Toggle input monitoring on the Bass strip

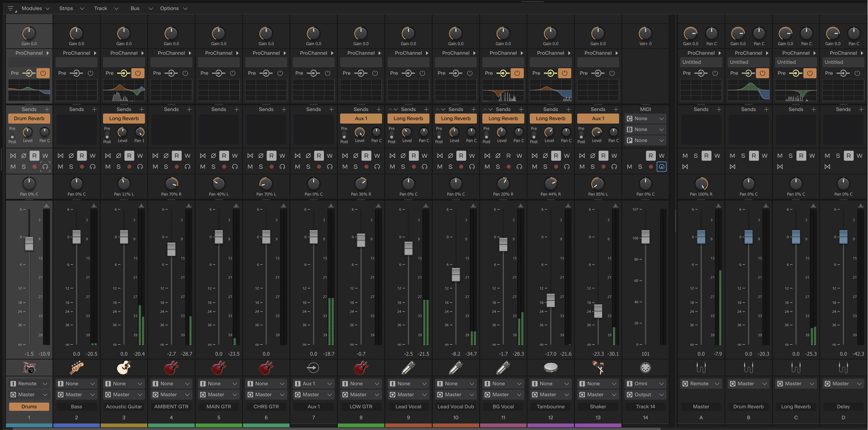pos(92,167)
